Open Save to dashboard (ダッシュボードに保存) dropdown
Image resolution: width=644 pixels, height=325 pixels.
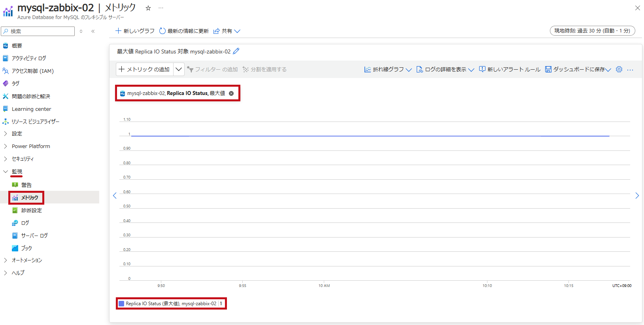(578, 69)
